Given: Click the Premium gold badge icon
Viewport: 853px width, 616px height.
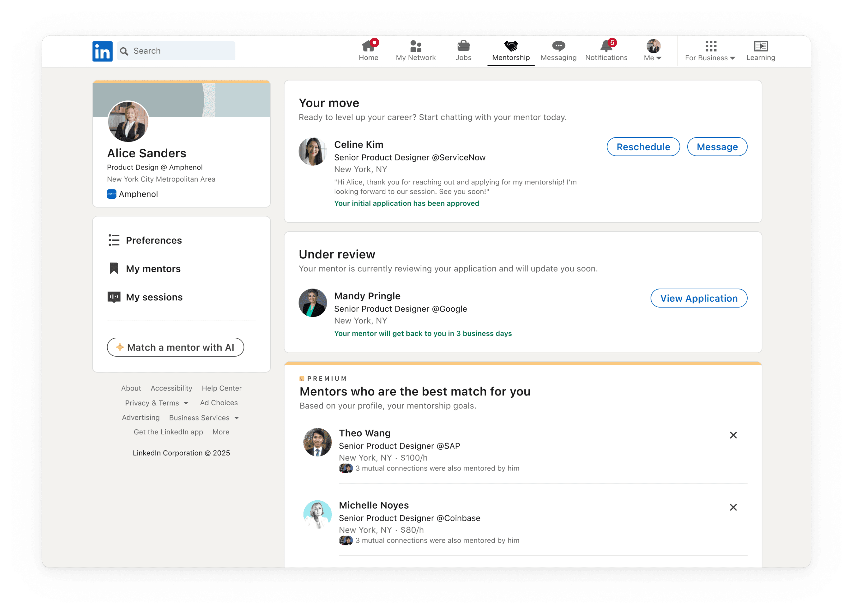Looking at the screenshot, I should pyautogui.click(x=302, y=378).
